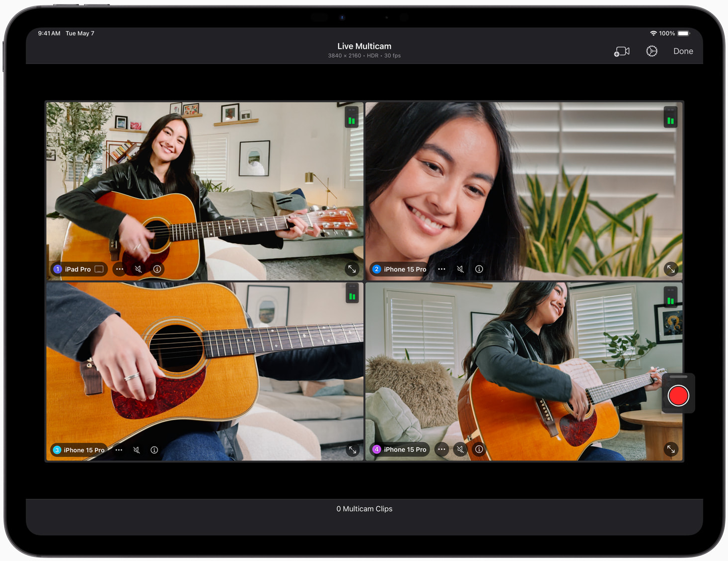The width and height of the screenshot is (728, 561).
Task: Open more options for iPad Pro camera
Action: click(120, 269)
